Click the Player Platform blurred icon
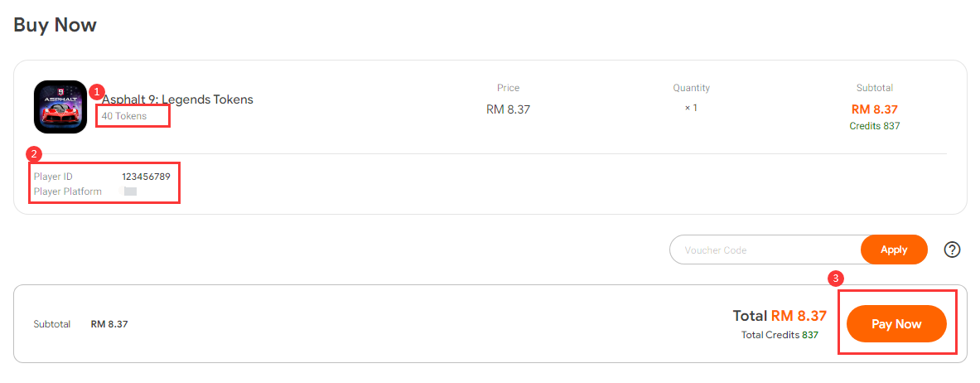Image resolution: width=980 pixels, height=383 pixels. pos(130,191)
